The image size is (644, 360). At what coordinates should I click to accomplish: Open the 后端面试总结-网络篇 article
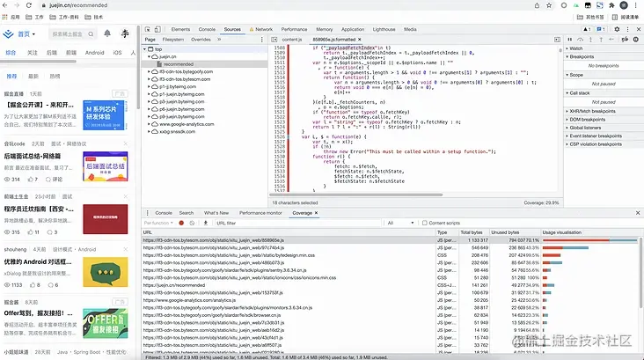[x=33, y=156]
